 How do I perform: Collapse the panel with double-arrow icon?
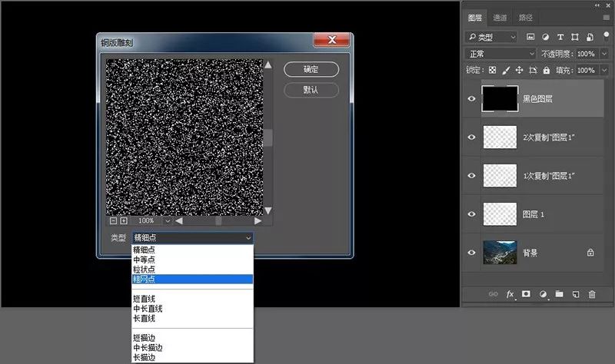click(x=597, y=5)
